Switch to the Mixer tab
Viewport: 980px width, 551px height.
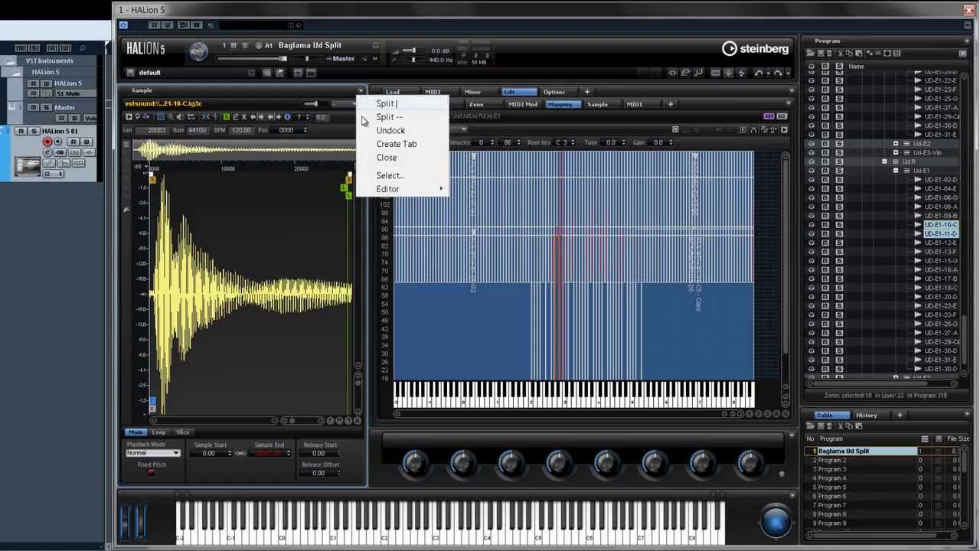pyautogui.click(x=473, y=92)
